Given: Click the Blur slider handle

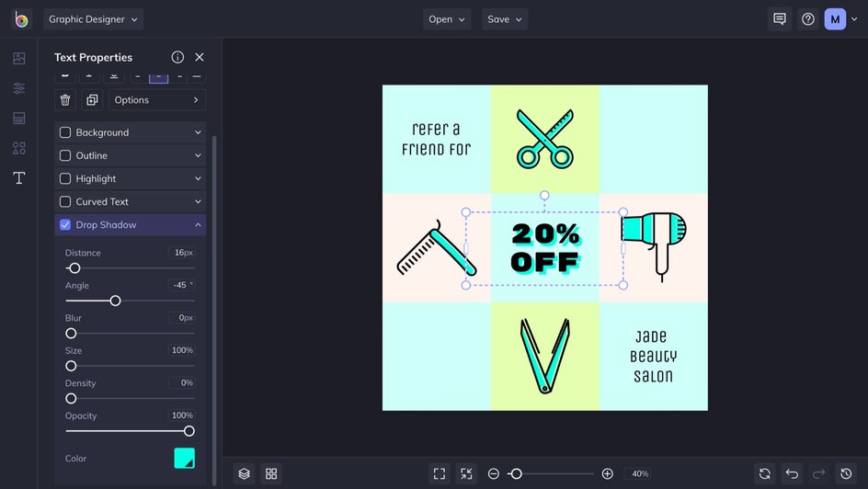Looking at the screenshot, I should tap(71, 334).
